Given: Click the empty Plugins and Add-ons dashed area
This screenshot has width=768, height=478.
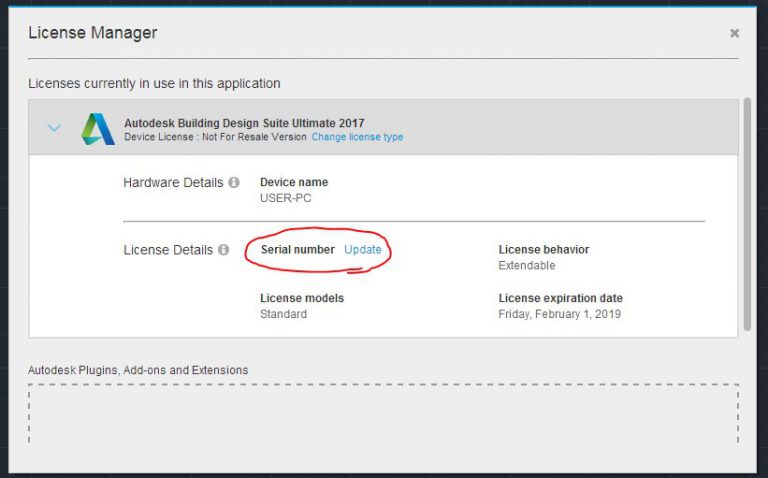Looking at the screenshot, I should [x=384, y=414].
